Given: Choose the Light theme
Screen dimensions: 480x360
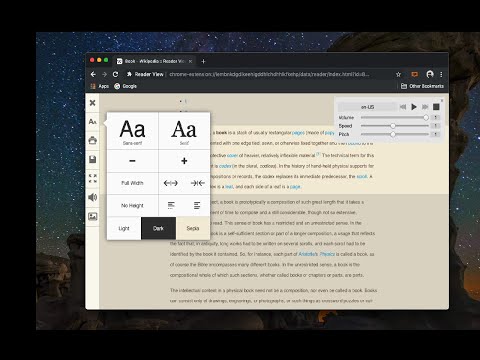Looking at the screenshot, I should click(x=124, y=228).
